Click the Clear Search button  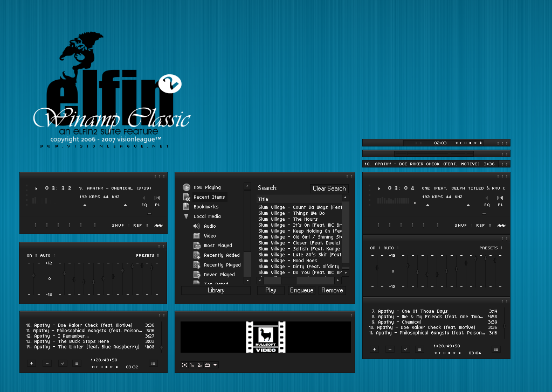329,188
